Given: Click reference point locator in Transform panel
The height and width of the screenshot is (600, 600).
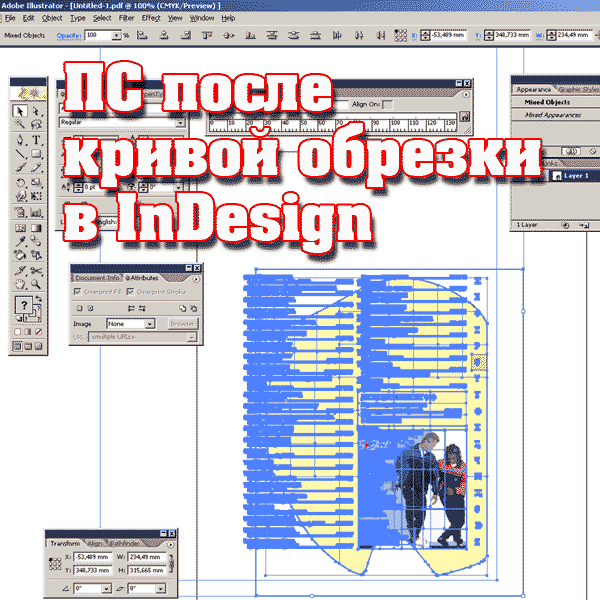Looking at the screenshot, I should click(x=55, y=564).
